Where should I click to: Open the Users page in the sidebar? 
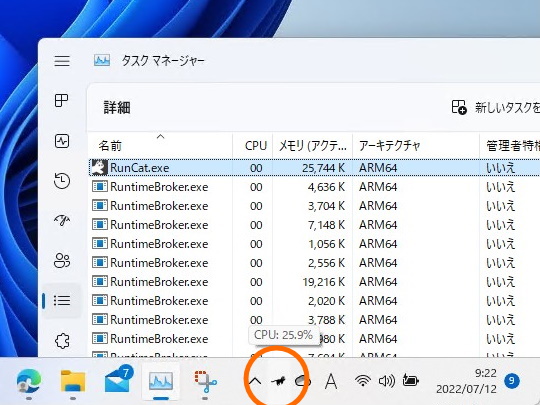(x=62, y=260)
